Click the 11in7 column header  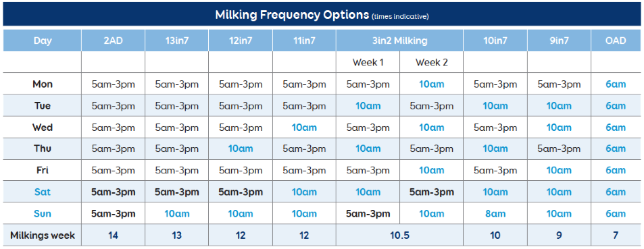coord(304,40)
